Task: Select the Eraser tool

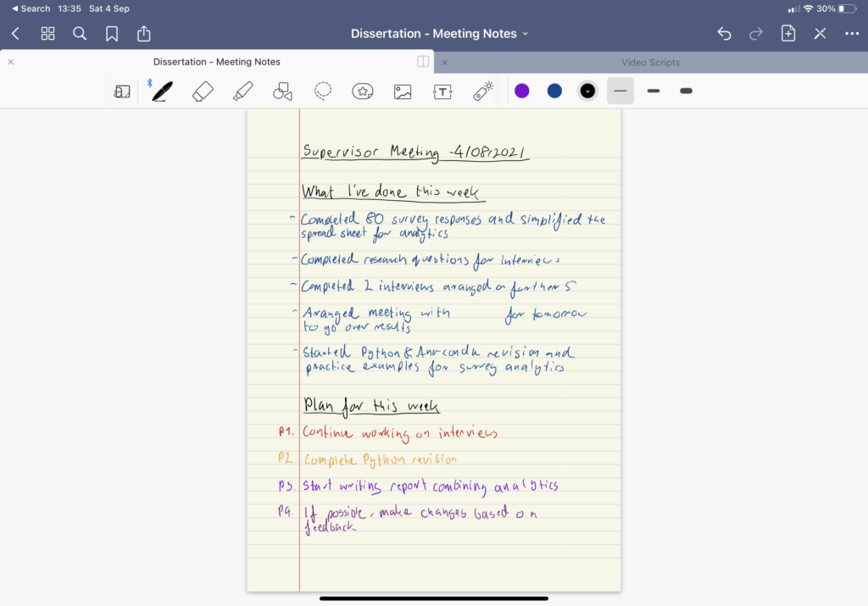Action: pyautogui.click(x=202, y=91)
